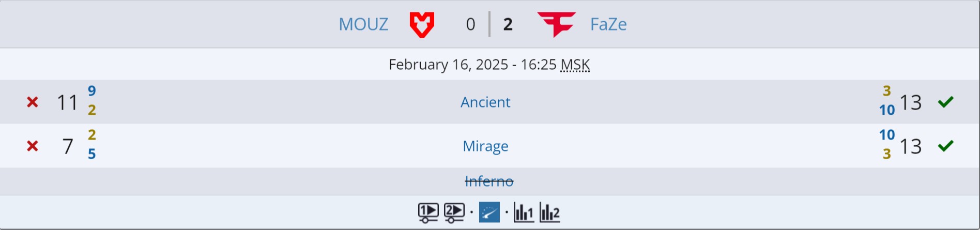Open map 2 statistics chart icon
Viewport: 980px width, 230px height.
(549, 212)
